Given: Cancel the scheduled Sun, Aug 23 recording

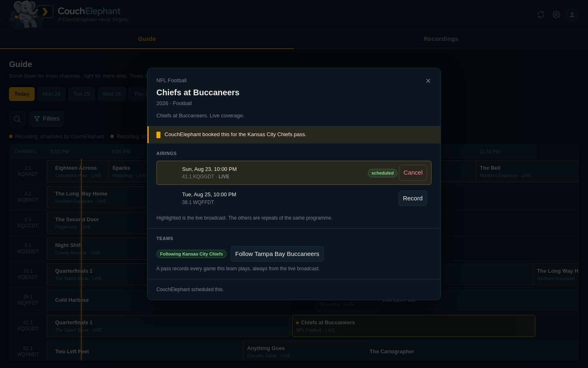Looking at the screenshot, I should [413, 173].
